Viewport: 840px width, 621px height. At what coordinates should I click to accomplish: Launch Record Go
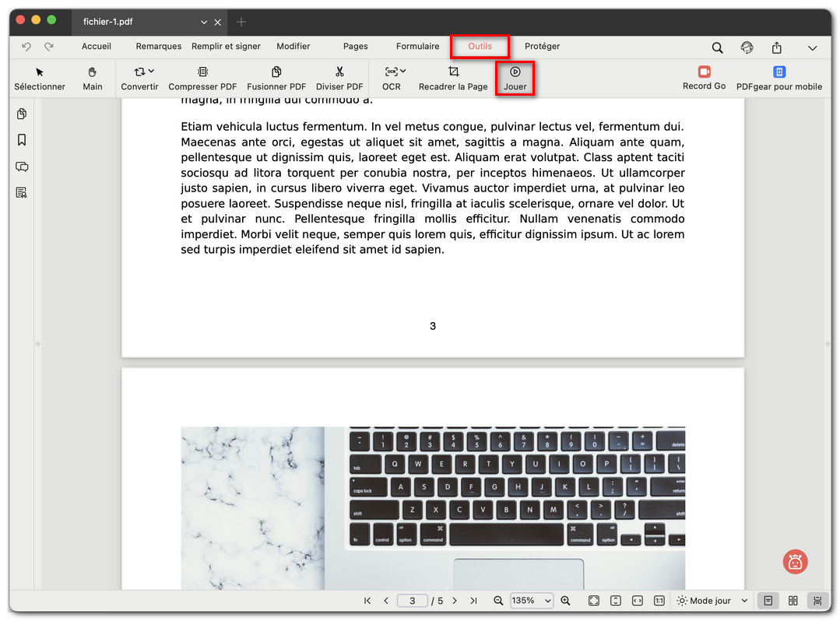(x=704, y=78)
